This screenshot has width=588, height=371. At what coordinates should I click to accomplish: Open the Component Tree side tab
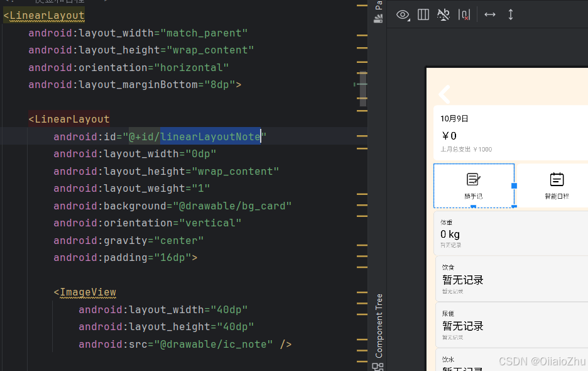click(x=379, y=326)
